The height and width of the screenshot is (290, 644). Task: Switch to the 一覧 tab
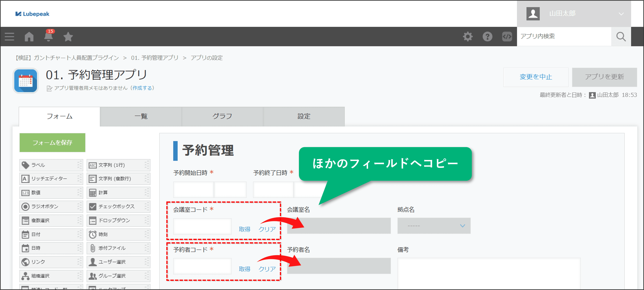click(141, 116)
